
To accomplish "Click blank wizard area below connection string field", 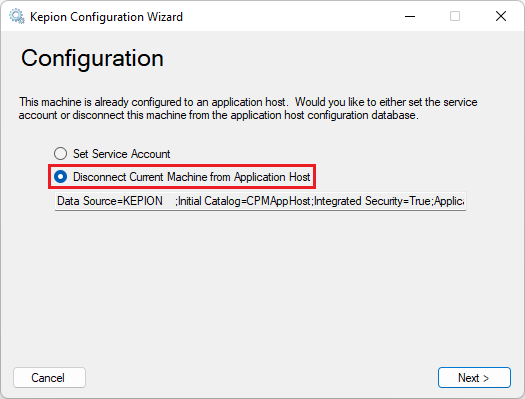I will 261,285.
